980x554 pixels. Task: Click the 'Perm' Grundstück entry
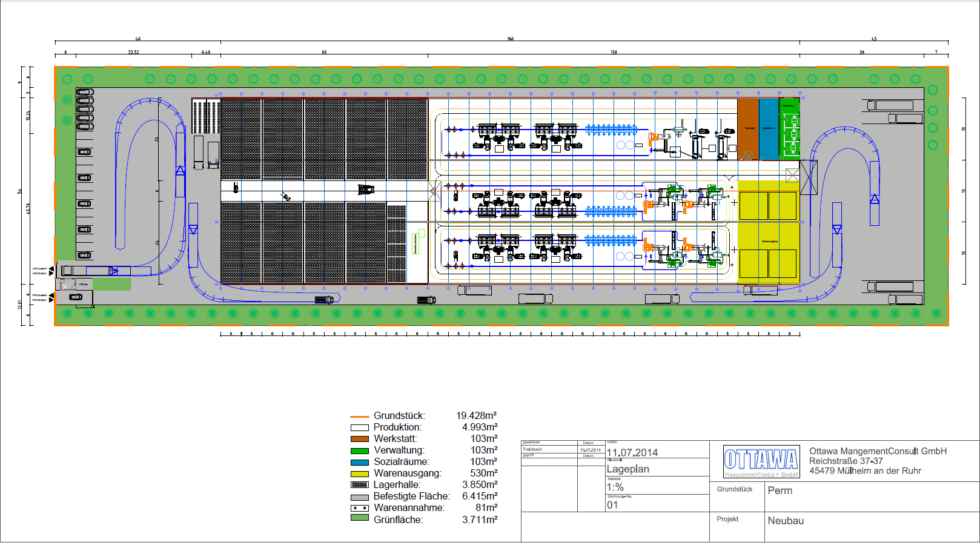pyautogui.click(x=780, y=491)
